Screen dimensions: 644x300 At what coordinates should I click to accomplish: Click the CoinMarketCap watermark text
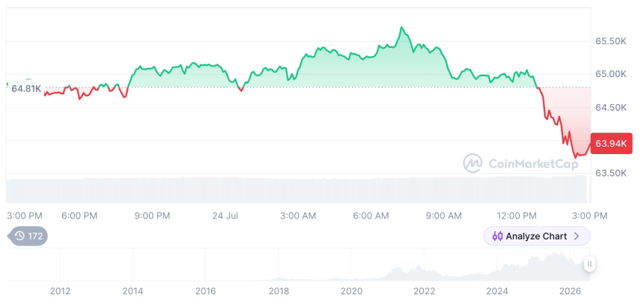(533, 164)
